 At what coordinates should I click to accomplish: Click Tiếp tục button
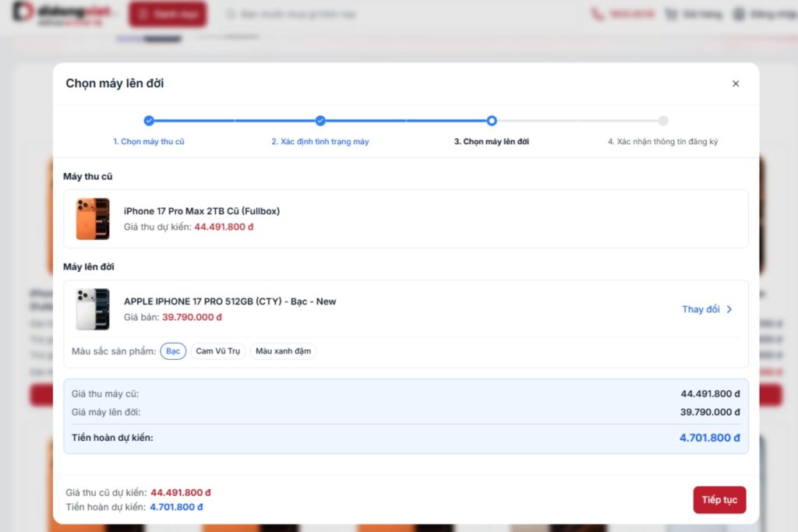point(719,499)
